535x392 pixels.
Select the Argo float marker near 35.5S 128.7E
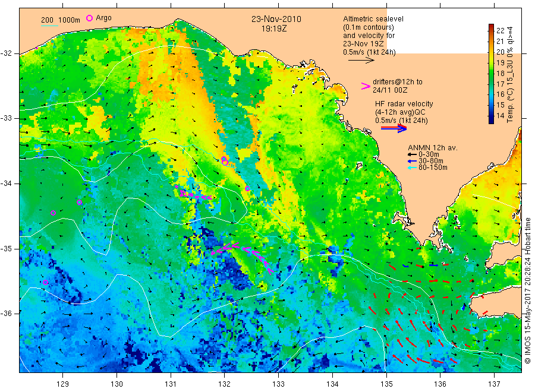(46, 282)
